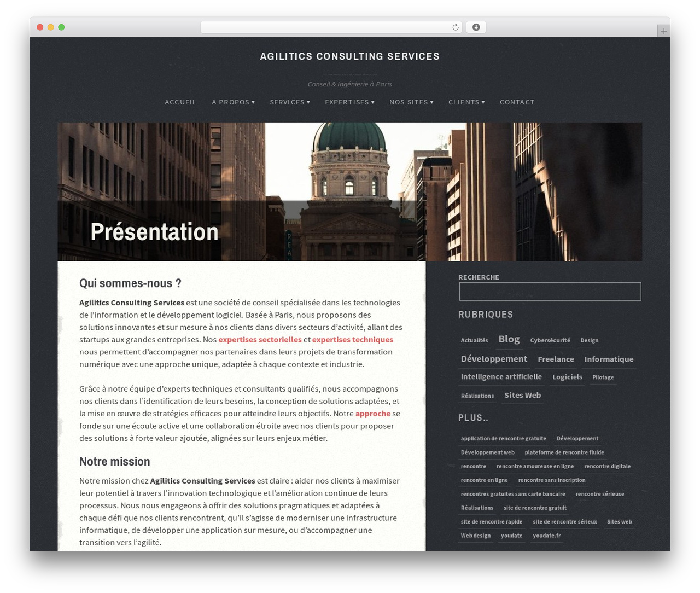Screen dimensions: 700x593
Task: Expand the Clients dropdown menu
Action: [466, 102]
